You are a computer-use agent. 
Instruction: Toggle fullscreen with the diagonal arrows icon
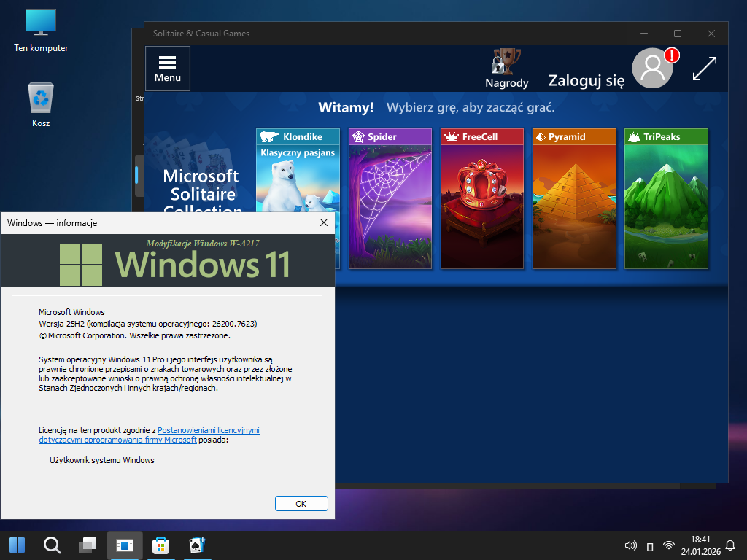[704, 69]
